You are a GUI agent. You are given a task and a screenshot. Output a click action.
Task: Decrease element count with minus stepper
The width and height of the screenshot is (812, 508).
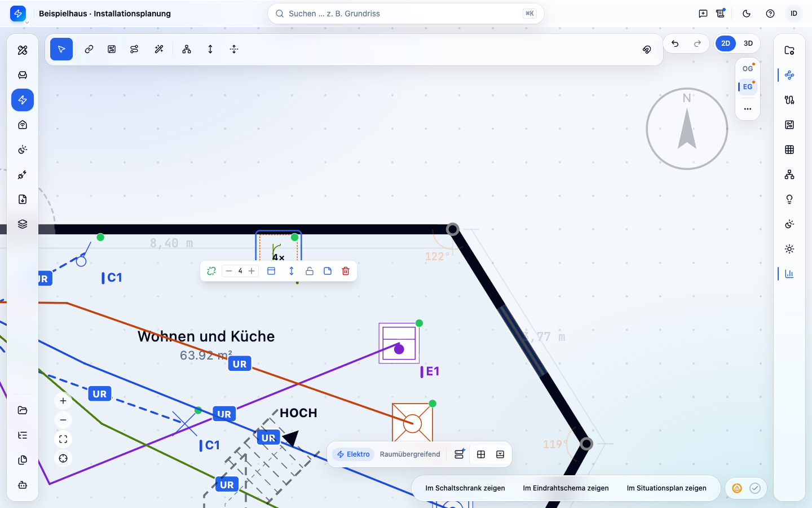tap(229, 271)
